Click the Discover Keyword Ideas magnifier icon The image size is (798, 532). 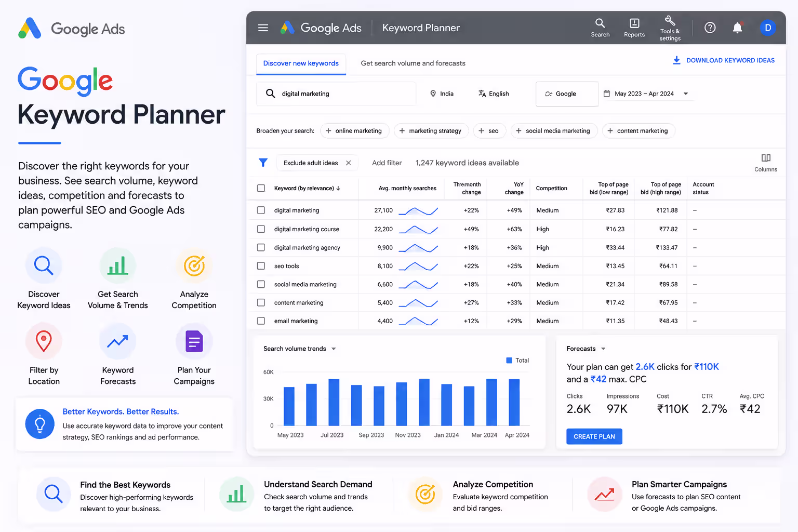44,265
